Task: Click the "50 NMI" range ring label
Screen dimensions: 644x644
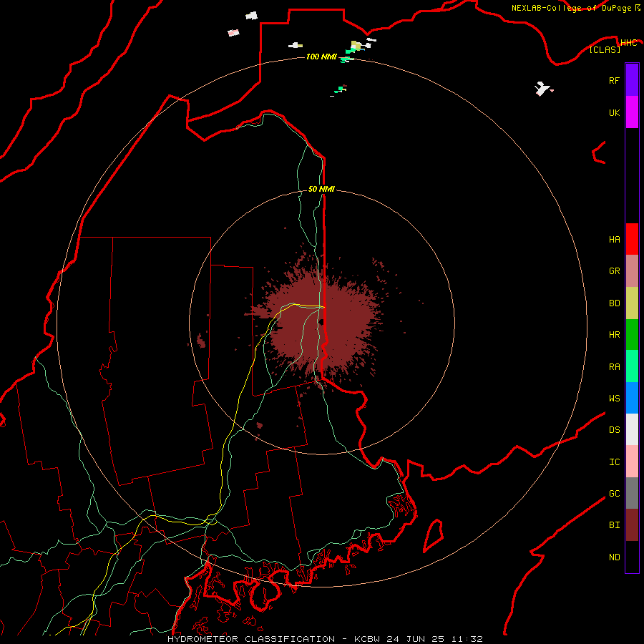Action: [x=321, y=189]
